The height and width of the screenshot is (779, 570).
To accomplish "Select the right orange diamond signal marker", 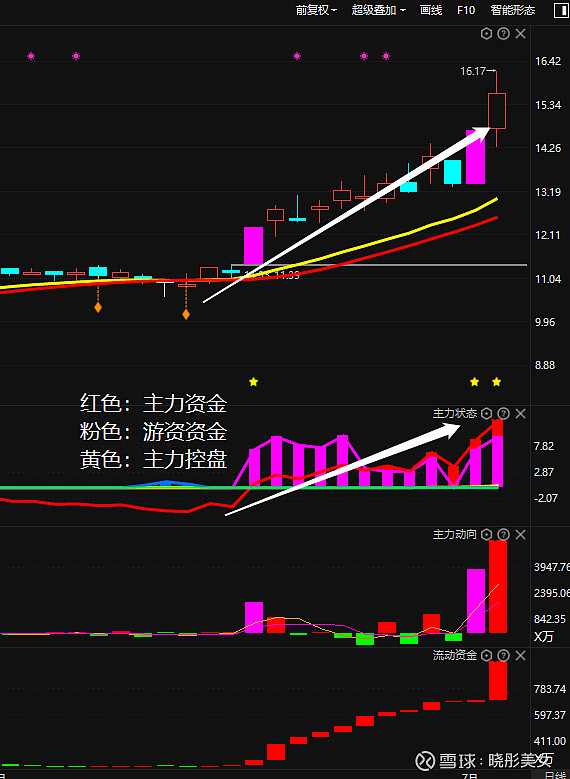I will click(x=186, y=314).
